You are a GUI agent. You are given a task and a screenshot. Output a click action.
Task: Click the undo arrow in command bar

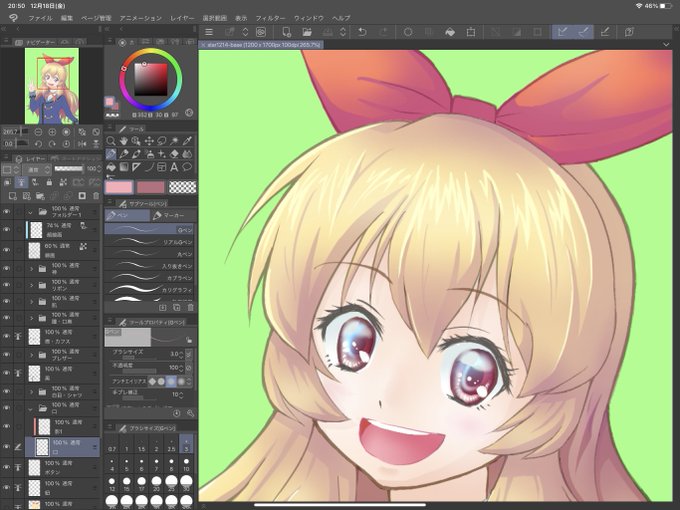click(x=362, y=32)
